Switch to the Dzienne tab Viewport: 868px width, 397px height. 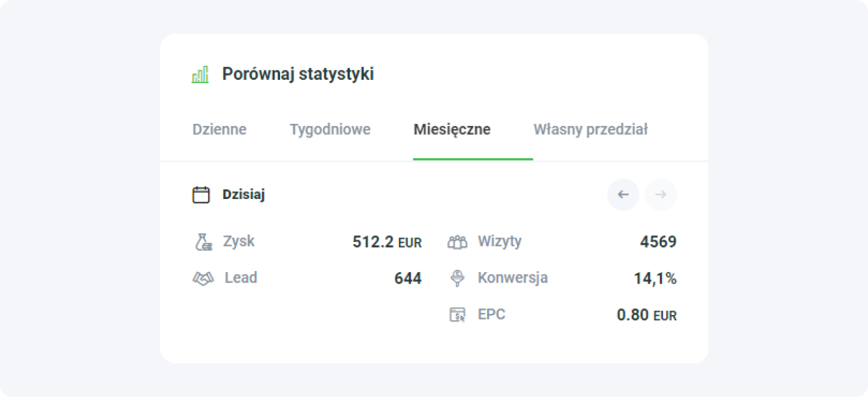pyautogui.click(x=220, y=129)
